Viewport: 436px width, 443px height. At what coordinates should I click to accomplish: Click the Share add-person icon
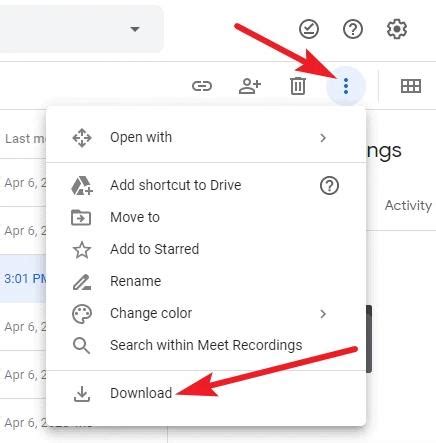tap(250, 86)
